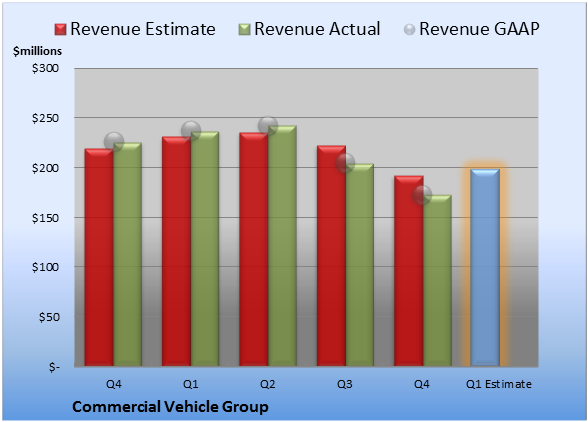Click the 'Q3' quarter label on the x-axis

[345, 384]
